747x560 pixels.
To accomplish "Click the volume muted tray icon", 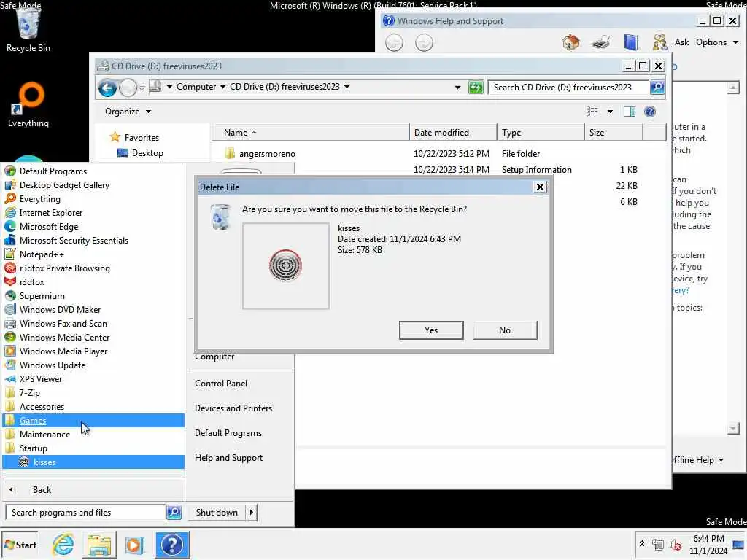I will click(675, 545).
